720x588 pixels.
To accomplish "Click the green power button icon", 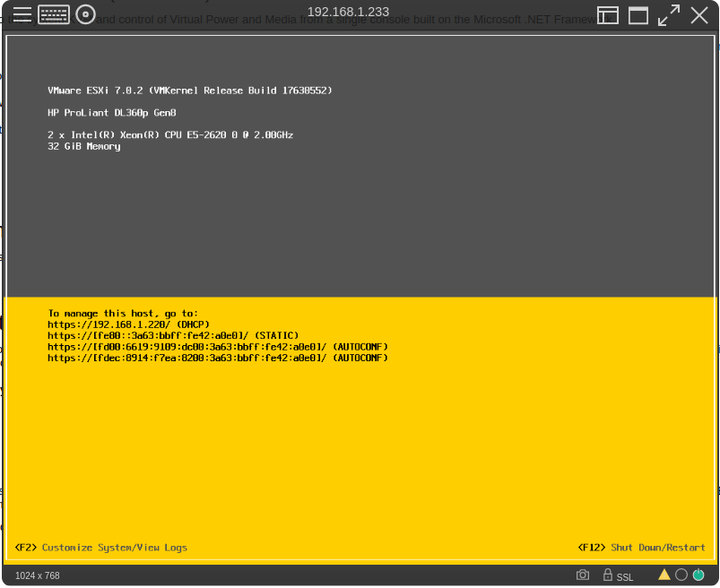I will (x=698, y=575).
